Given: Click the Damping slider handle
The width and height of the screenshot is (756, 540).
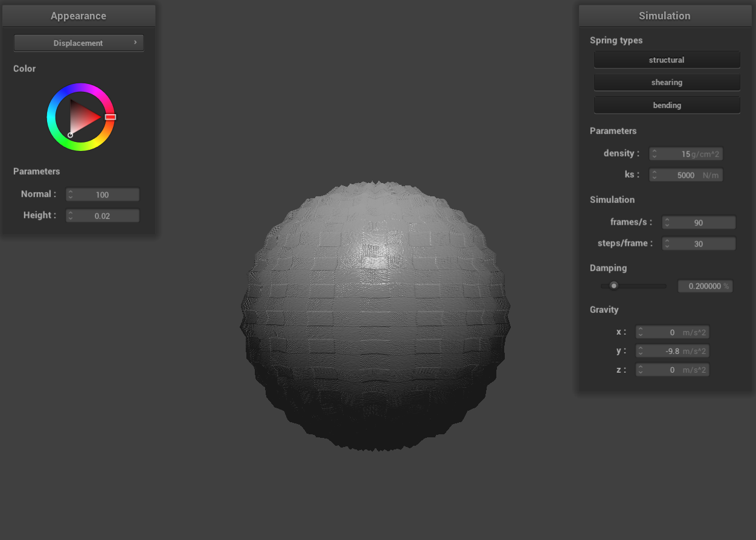Looking at the screenshot, I should (613, 286).
